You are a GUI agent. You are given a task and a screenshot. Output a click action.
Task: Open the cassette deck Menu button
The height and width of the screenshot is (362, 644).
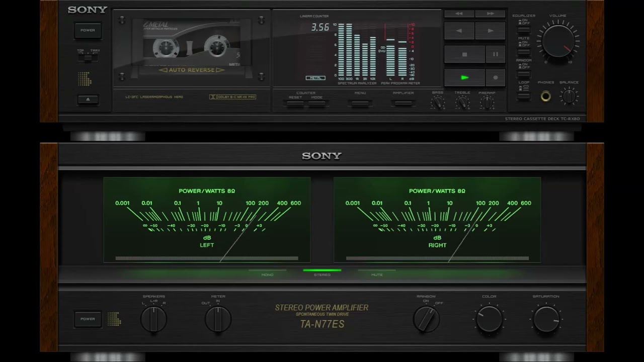click(x=360, y=103)
